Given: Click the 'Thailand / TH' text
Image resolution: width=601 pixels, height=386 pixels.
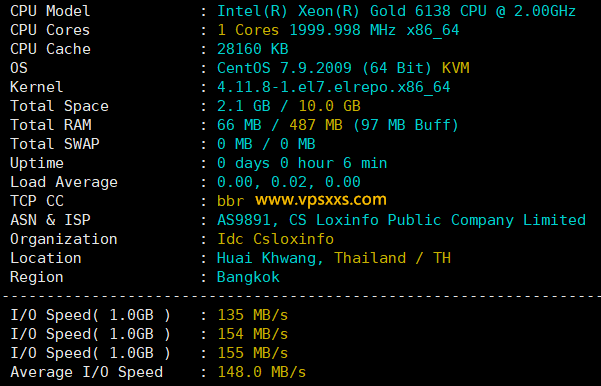Looking at the screenshot, I should (392, 258).
